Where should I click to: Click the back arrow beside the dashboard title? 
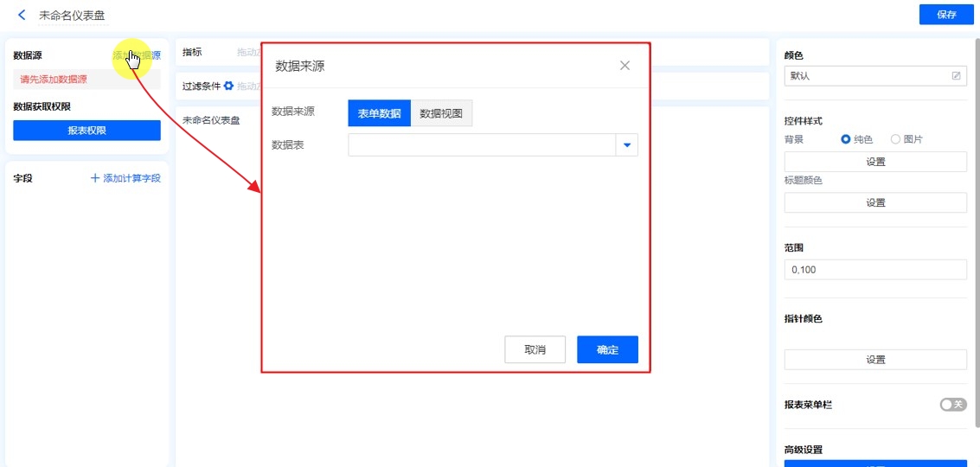point(22,16)
